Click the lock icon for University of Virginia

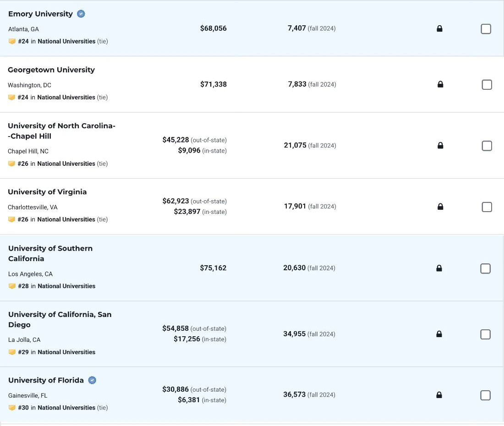tap(440, 207)
